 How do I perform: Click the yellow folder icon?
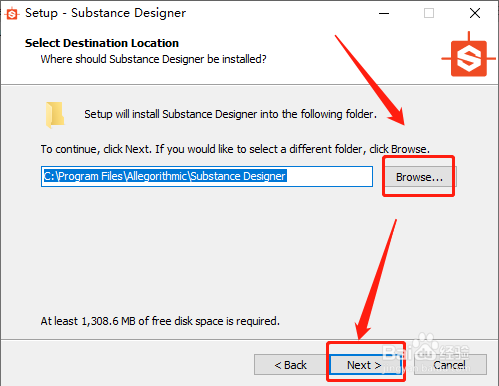click(x=55, y=115)
